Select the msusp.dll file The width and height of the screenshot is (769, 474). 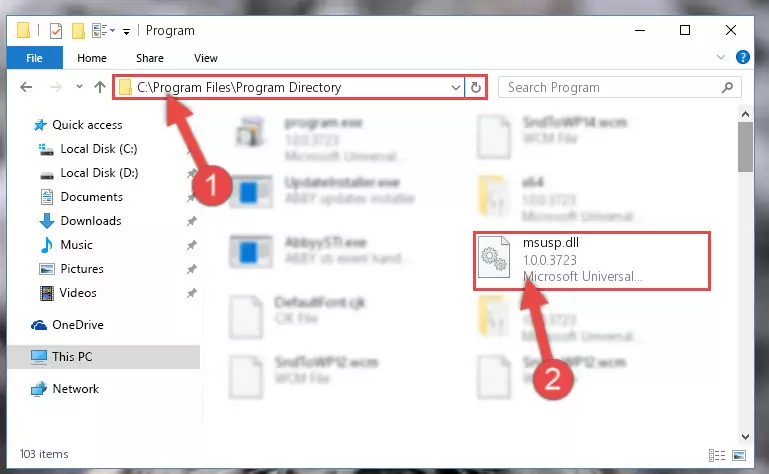coord(592,261)
